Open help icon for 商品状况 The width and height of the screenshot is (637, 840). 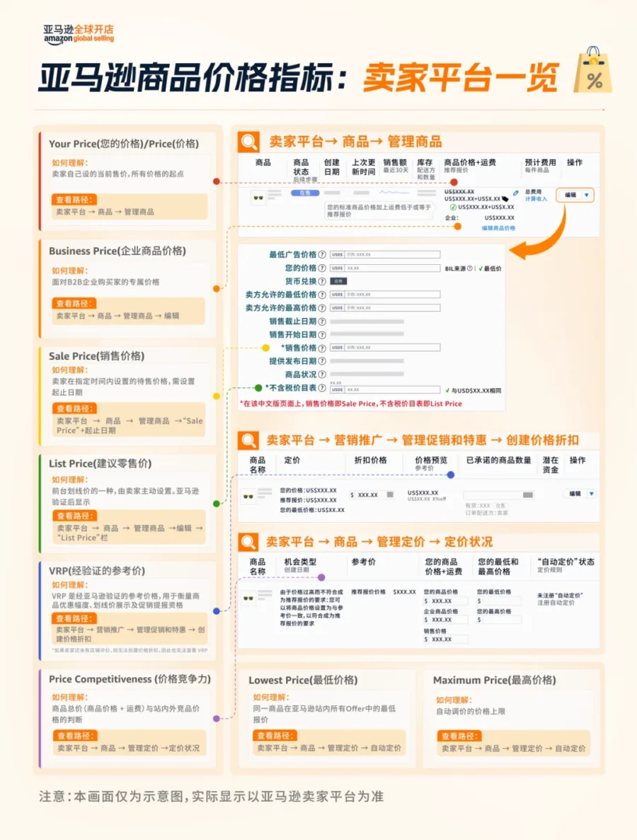322,375
